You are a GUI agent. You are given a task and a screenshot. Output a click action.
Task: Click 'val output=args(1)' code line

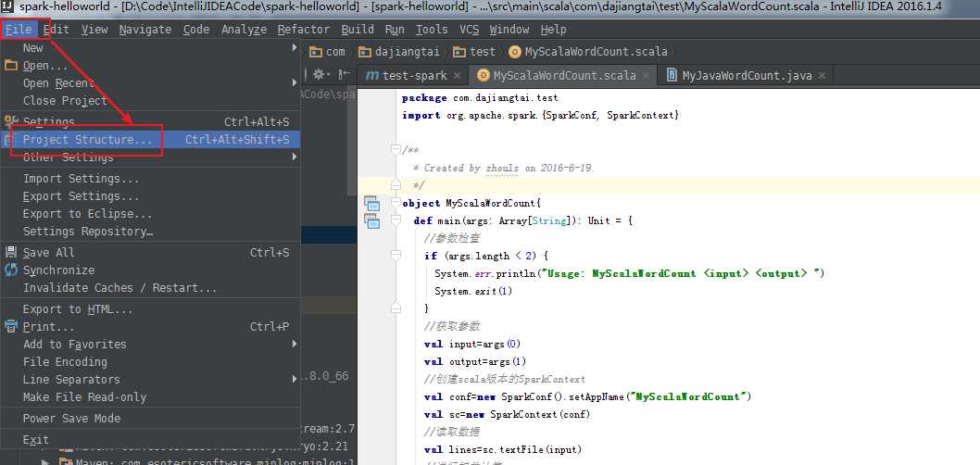point(475,361)
